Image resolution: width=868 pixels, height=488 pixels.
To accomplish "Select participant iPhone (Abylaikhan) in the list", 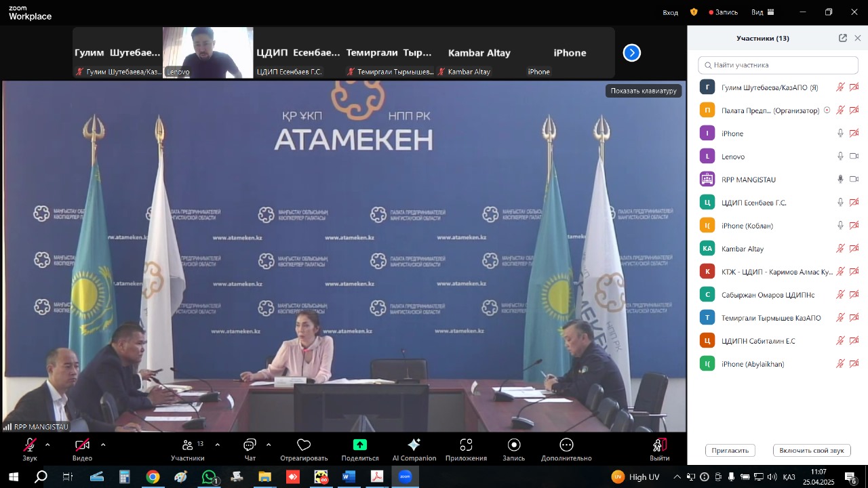I will [x=778, y=364].
